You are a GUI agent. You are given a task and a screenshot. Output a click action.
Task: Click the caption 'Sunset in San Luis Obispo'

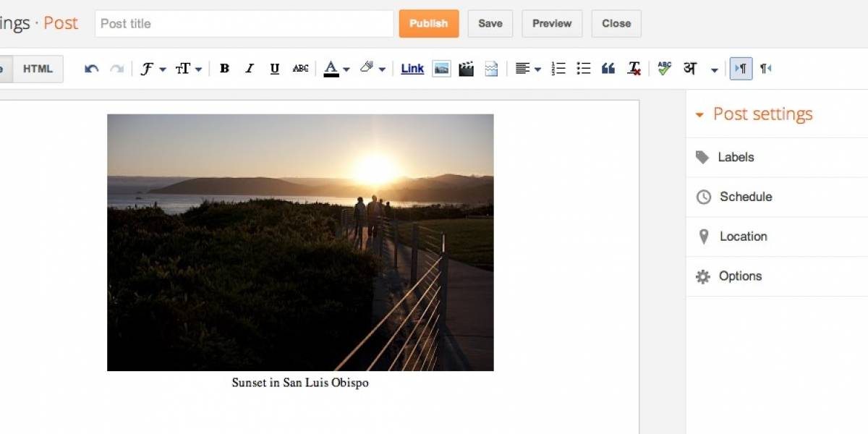pyautogui.click(x=300, y=383)
